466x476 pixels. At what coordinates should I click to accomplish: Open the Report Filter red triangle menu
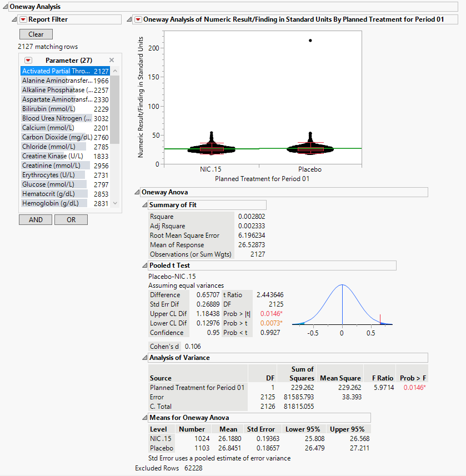[23, 19]
